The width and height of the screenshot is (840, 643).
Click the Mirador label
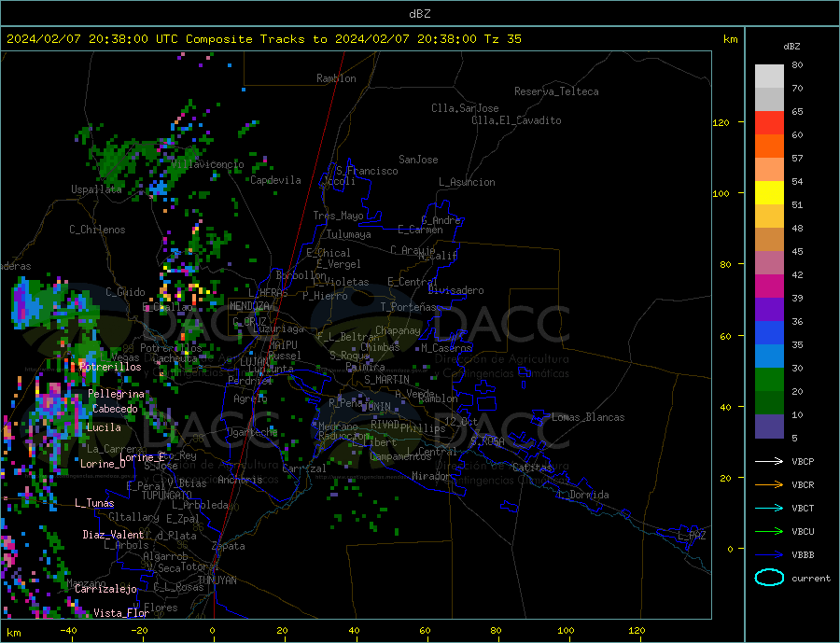(x=431, y=476)
